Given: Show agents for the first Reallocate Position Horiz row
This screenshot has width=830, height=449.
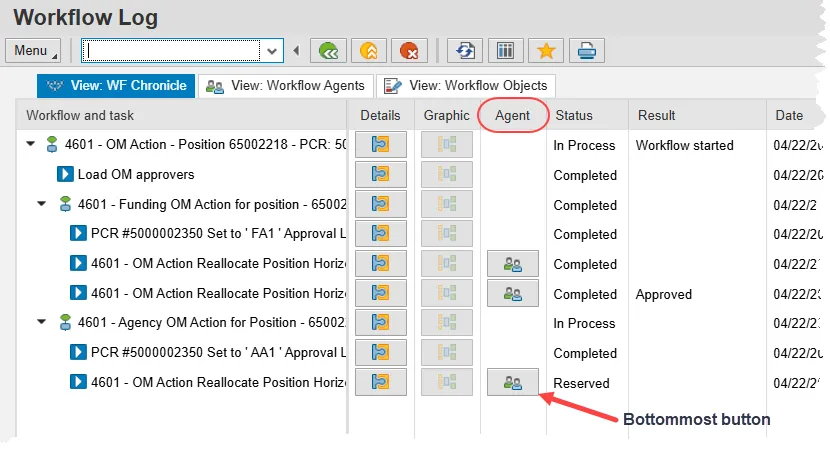Looking at the screenshot, I should (512, 264).
